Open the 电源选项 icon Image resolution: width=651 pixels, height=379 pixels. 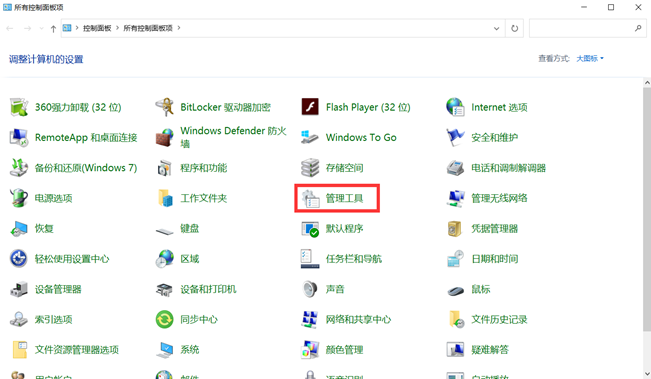click(x=19, y=198)
